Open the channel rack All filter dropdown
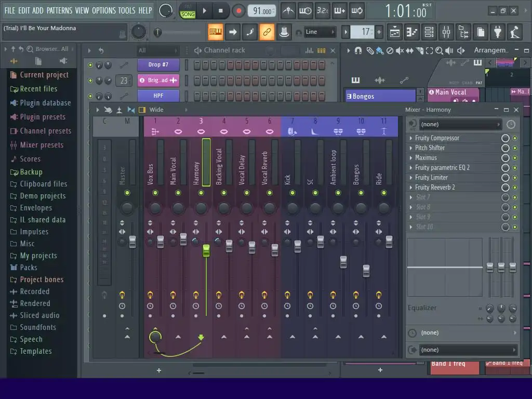Image resolution: width=532 pixels, height=399 pixels. point(158,50)
